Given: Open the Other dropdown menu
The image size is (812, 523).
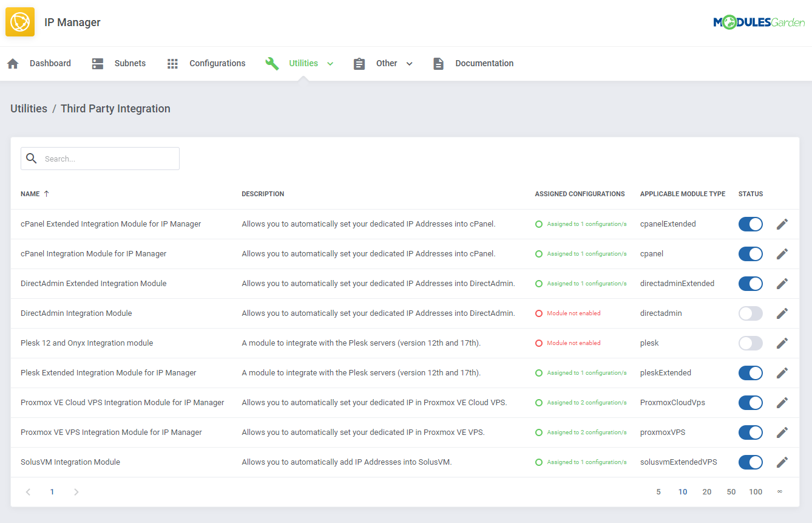Looking at the screenshot, I should point(409,63).
